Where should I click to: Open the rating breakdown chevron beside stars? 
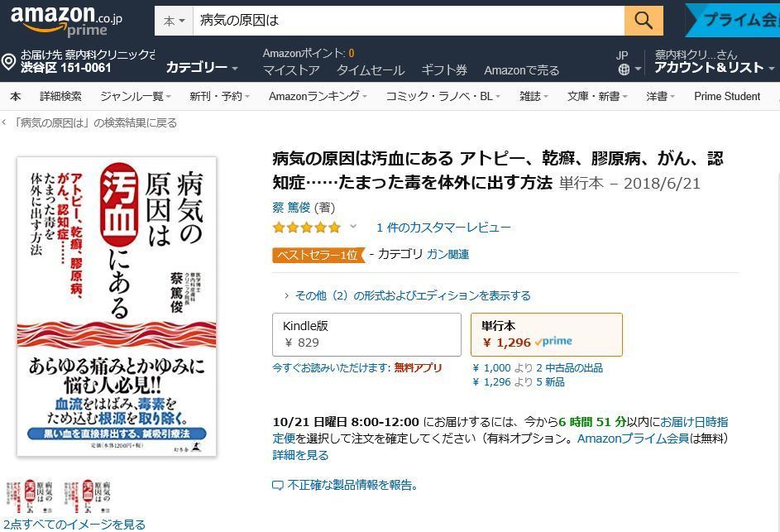353,227
